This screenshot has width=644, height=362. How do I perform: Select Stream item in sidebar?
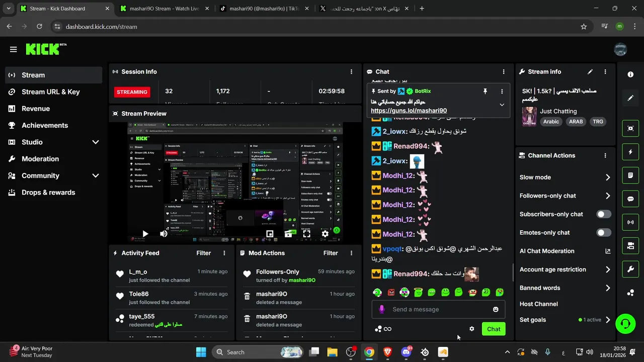(x=53, y=75)
